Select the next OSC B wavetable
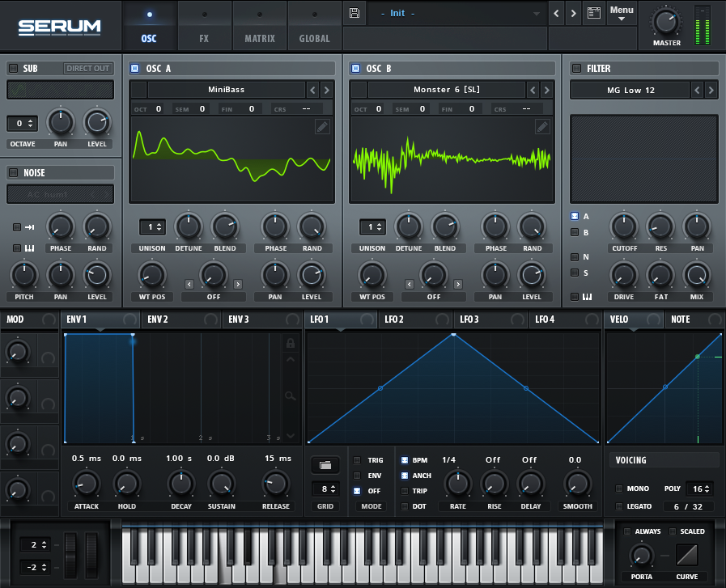This screenshot has height=588, width=726. 546,90
